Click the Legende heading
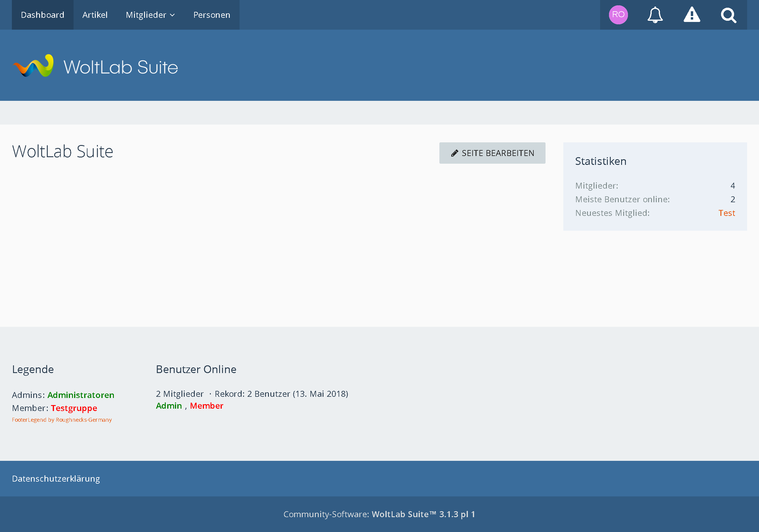The height and width of the screenshot is (532, 759). point(33,369)
